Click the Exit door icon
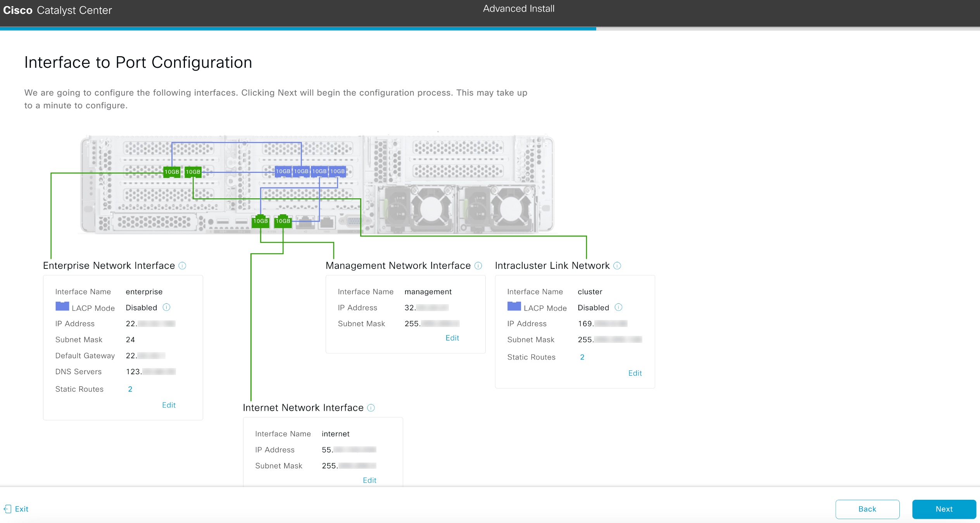The image size is (980, 523). click(x=7, y=509)
